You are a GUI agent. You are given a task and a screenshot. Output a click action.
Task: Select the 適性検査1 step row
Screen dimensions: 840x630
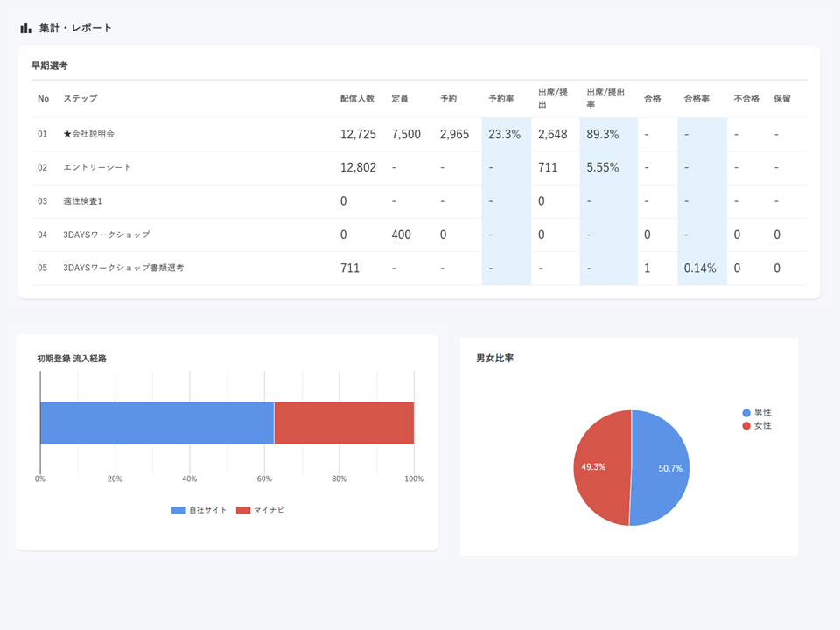tap(83, 201)
